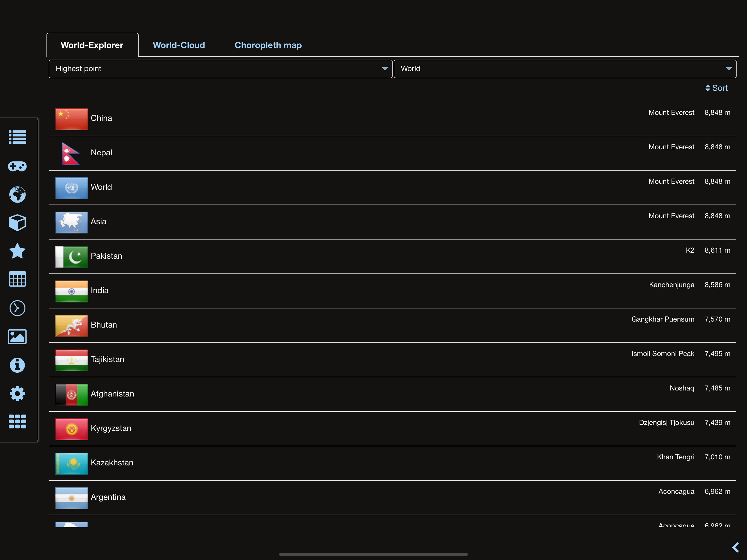Viewport: 747px width, 560px height.
Task: Click the Gangkhar Puensum label
Action: click(663, 319)
